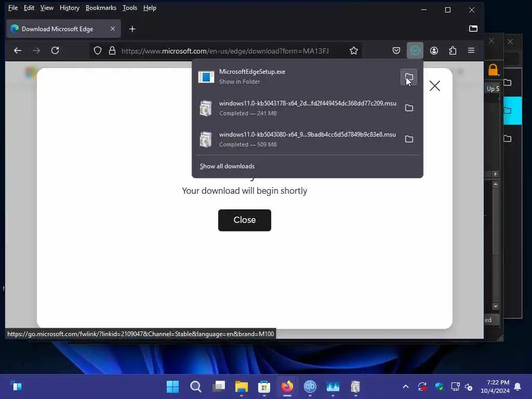
Task: Click the scroll up arrow in background window
Action: tap(496, 184)
